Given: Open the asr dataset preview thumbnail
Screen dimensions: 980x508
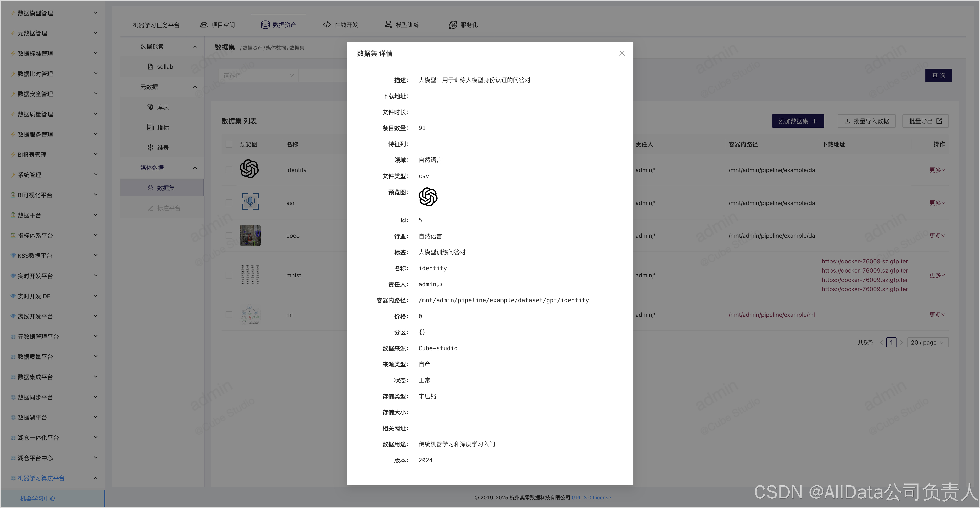Looking at the screenshot, I should 250,202.
